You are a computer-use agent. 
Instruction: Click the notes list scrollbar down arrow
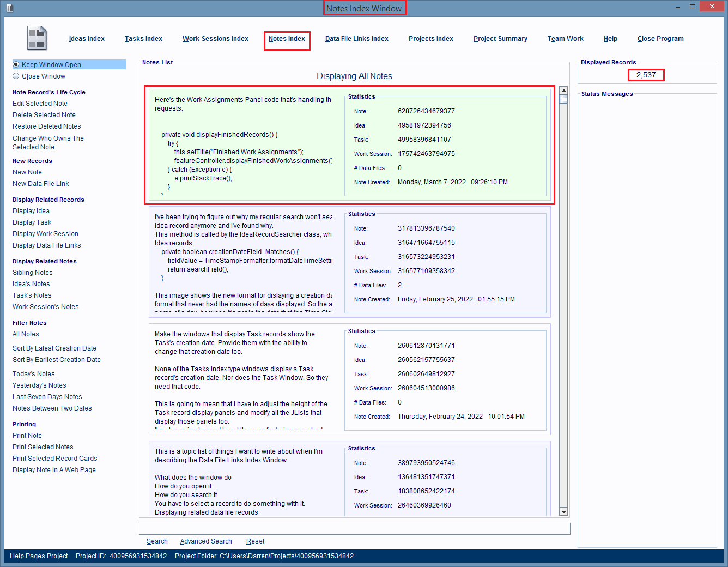point(563,511)
